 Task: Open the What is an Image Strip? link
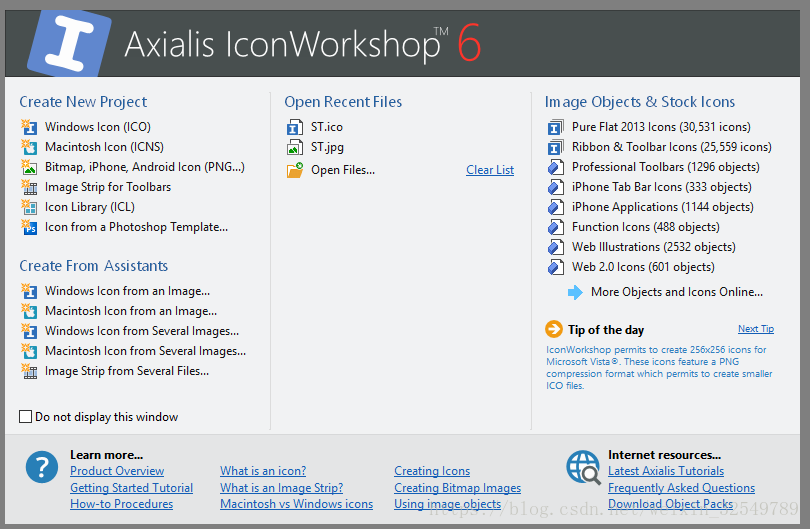(x=282, y=488)
